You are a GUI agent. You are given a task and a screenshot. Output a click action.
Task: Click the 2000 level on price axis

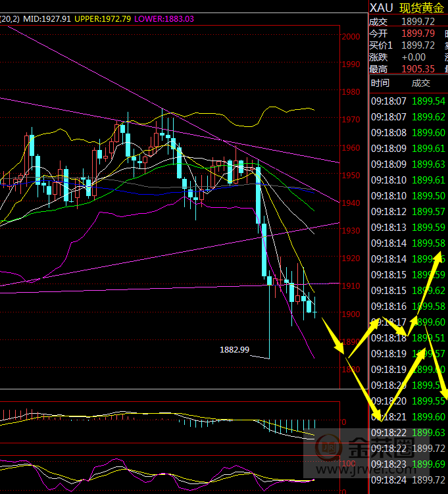[x=351, y=37]
